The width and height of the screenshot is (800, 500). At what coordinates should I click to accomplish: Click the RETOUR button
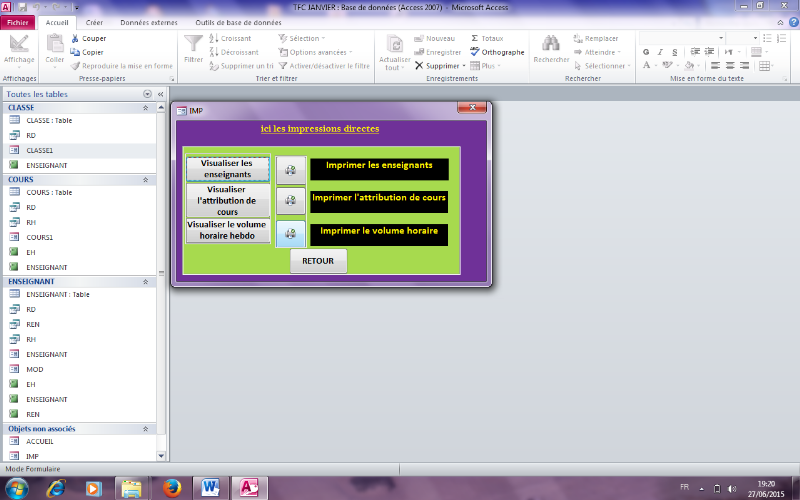pos(319,261)
